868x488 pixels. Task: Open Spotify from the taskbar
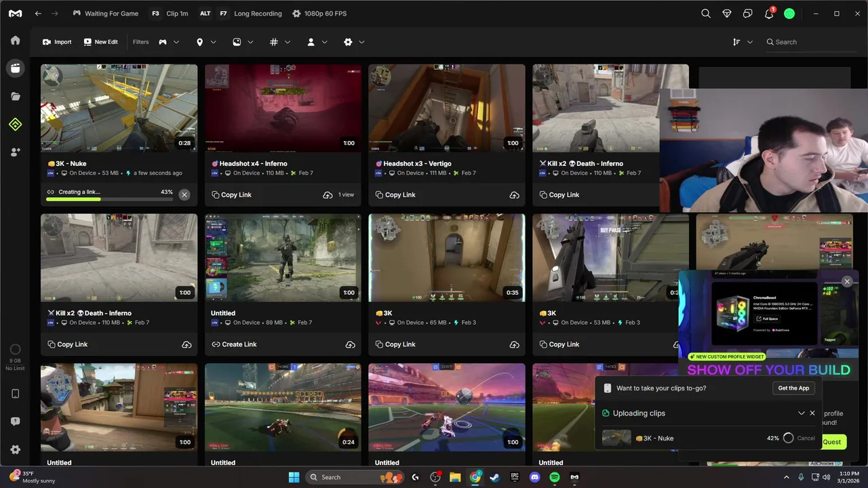pos(555,477)
